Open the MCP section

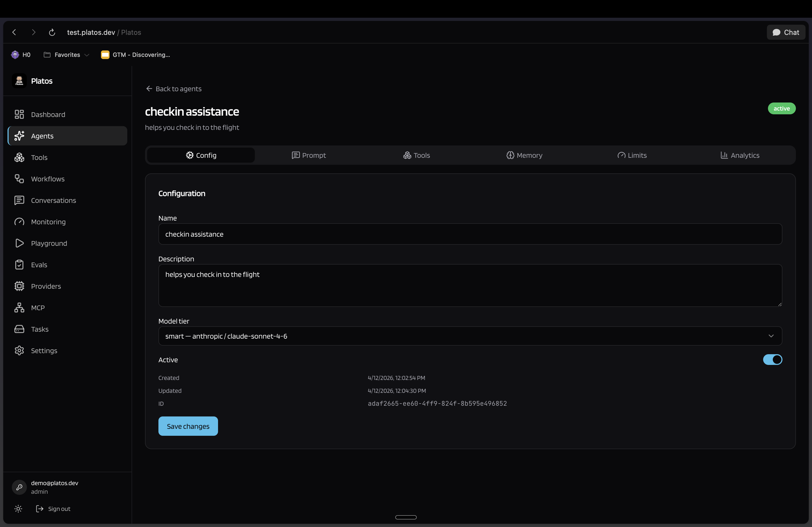coord(38,307)
